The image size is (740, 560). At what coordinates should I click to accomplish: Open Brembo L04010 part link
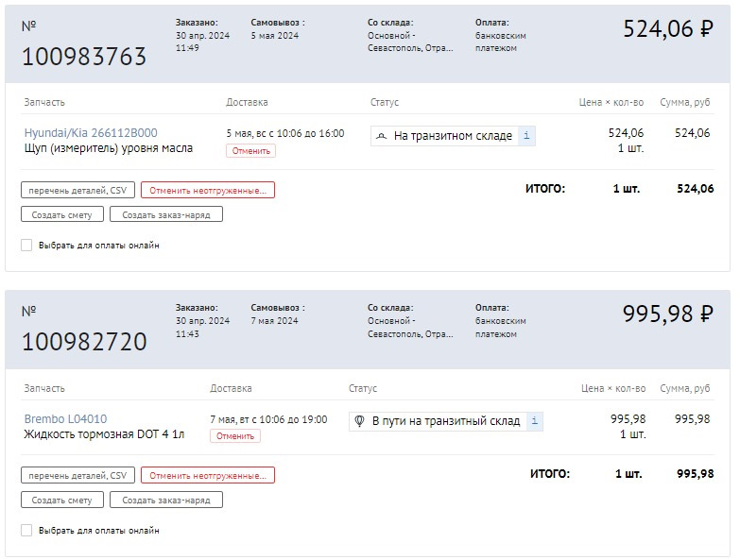point(65,418)
